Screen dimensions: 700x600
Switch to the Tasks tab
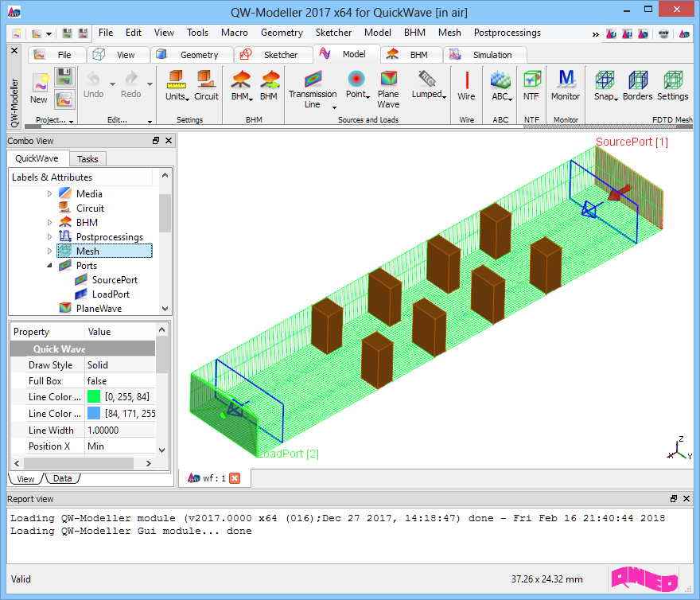click(x=87, y=159)
